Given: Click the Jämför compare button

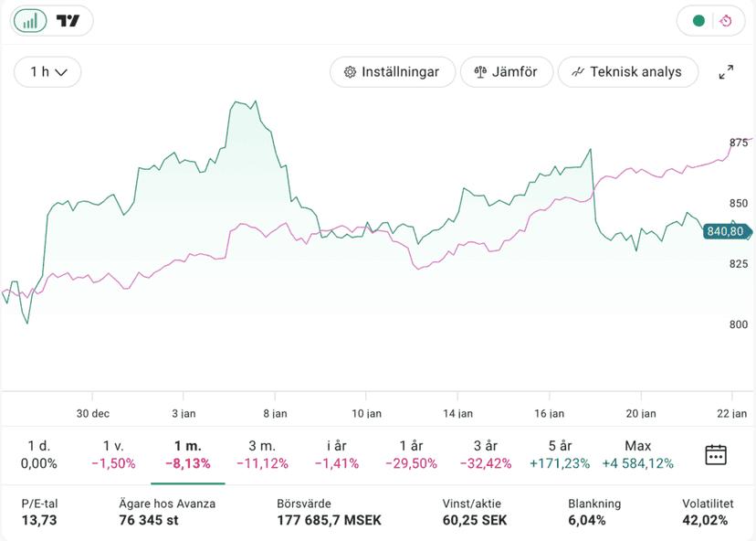Looking at the screenshot, I should pos(507,72).
